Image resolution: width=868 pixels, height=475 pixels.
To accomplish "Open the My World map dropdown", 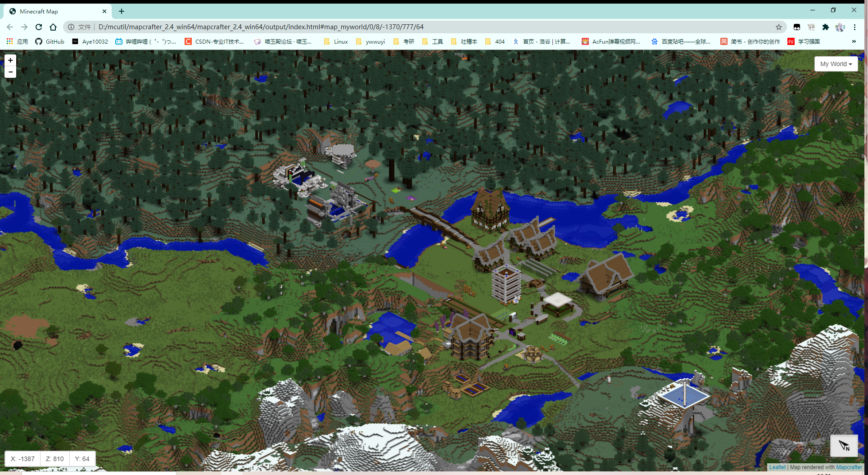I will (x=836, y=64).
